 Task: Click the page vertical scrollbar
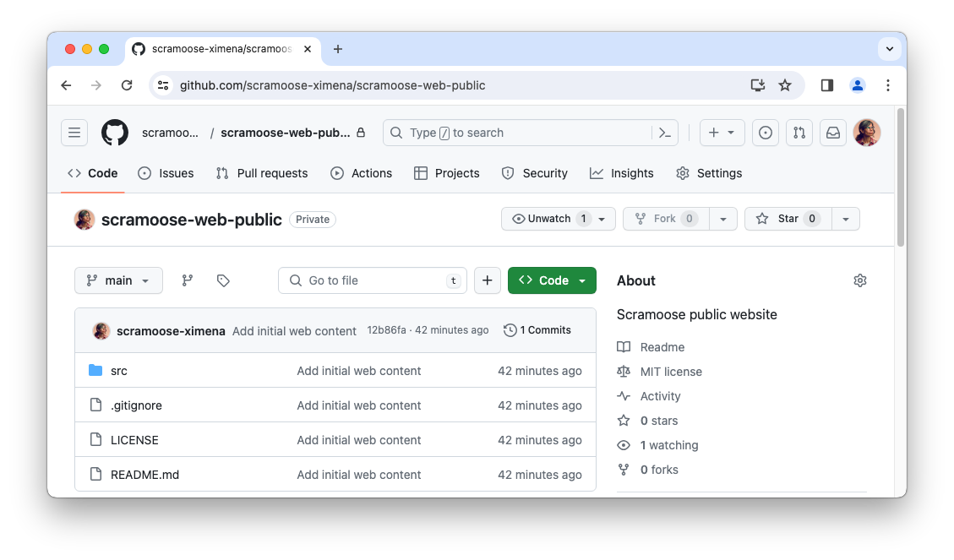(901, 177)
